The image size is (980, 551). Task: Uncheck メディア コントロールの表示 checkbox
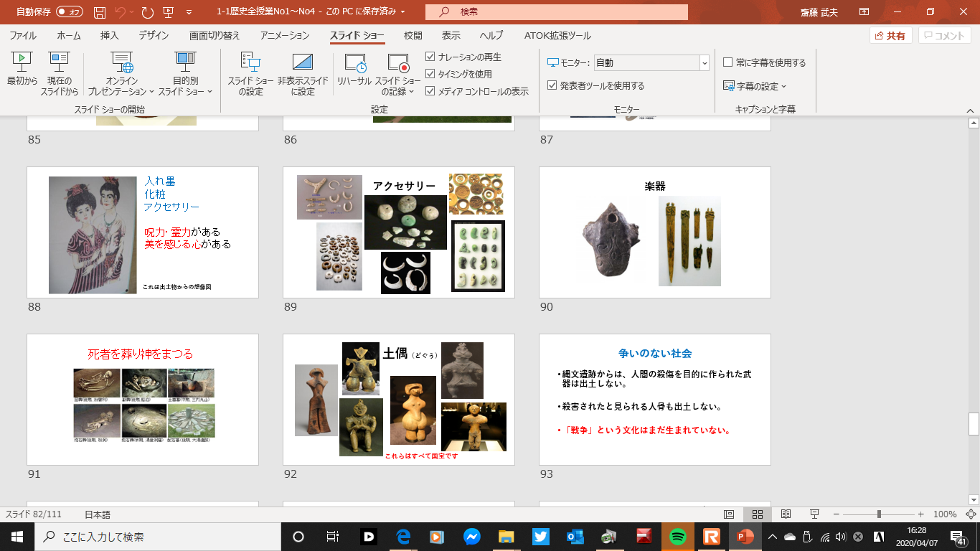430,91
